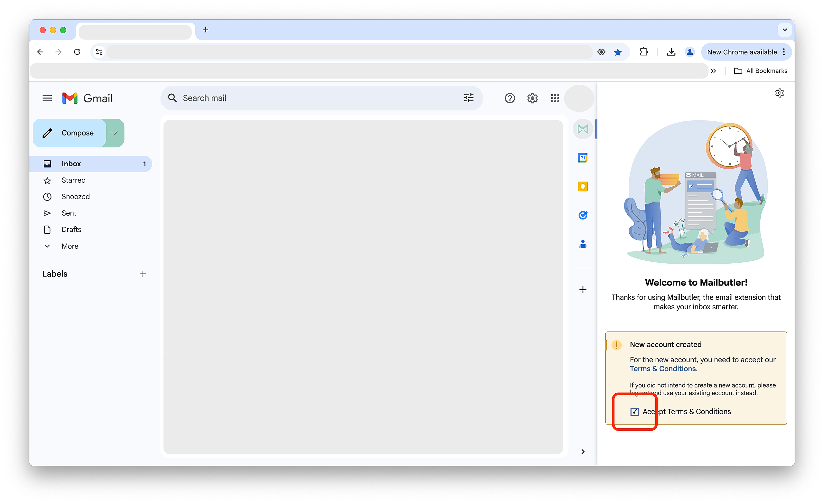Open tab search dropdown
Image resolution: width=824 pixels, height=504 pixels.
click(784, 30)
